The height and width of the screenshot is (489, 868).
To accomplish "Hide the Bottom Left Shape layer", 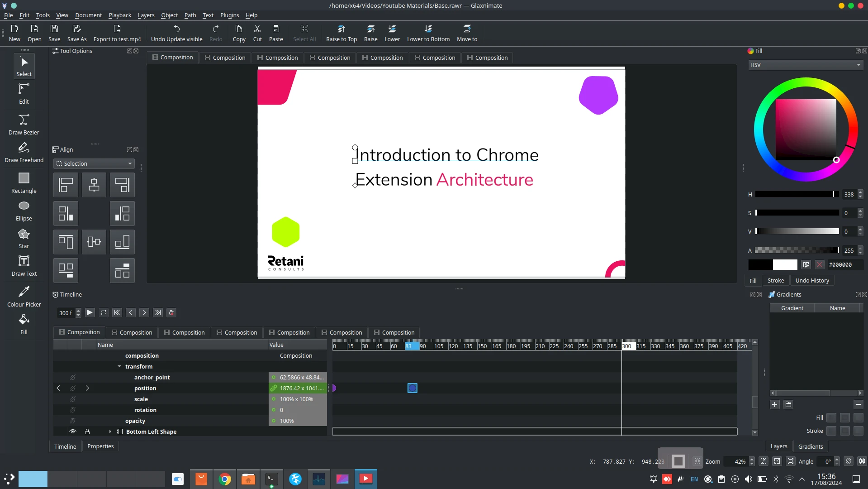I will pyautogui.click(x=73, y=431).
